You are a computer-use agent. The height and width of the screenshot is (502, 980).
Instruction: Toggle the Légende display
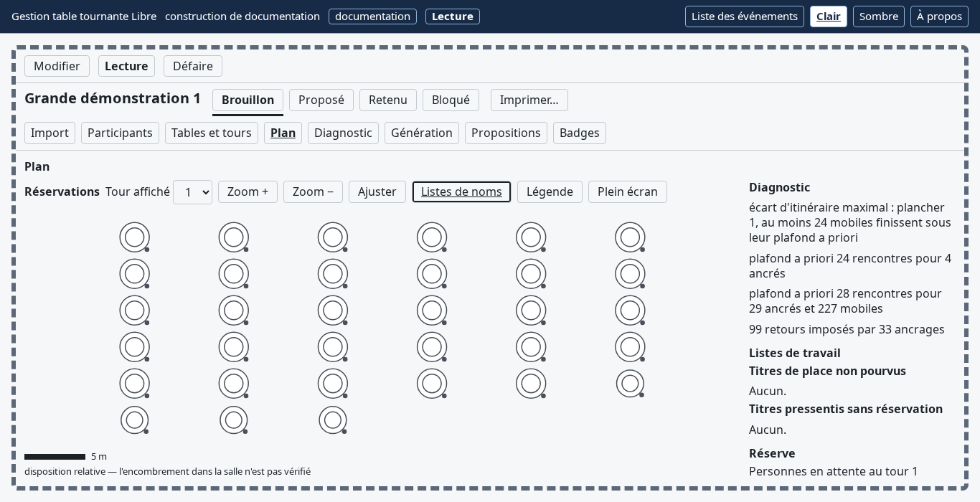pos(550,191)
